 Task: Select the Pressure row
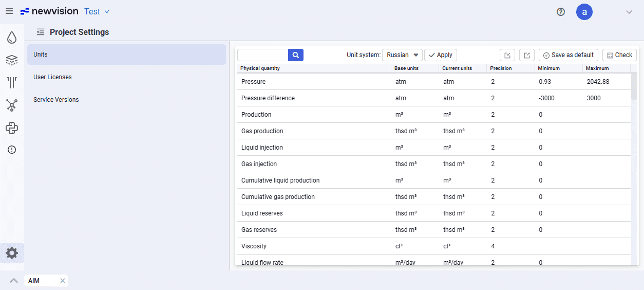coord(434,82)
